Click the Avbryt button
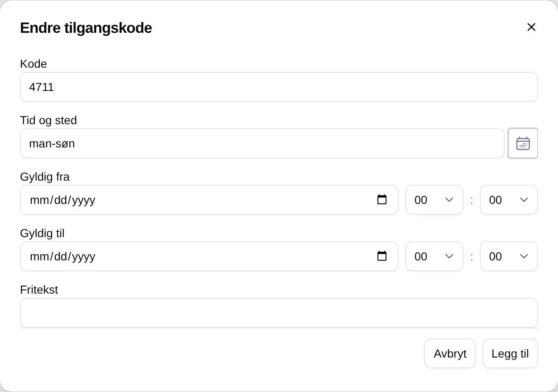 click(450, 353)
